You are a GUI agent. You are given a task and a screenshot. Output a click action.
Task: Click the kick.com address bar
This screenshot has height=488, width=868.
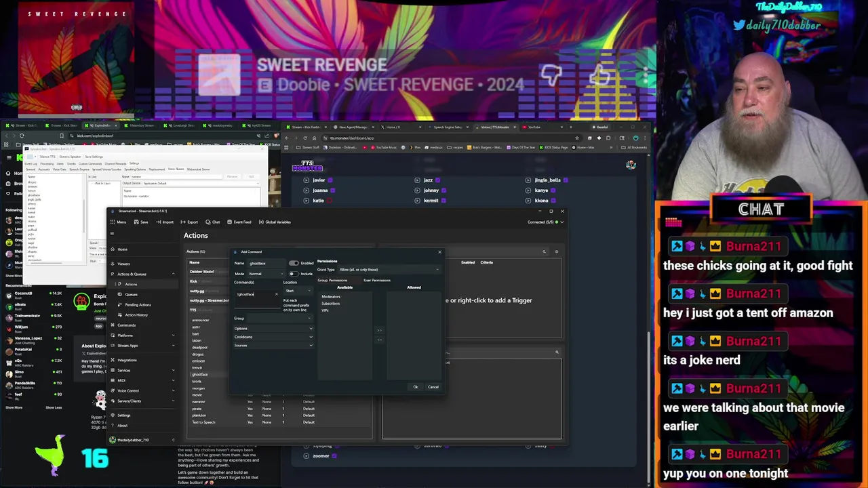coord(163,136)
